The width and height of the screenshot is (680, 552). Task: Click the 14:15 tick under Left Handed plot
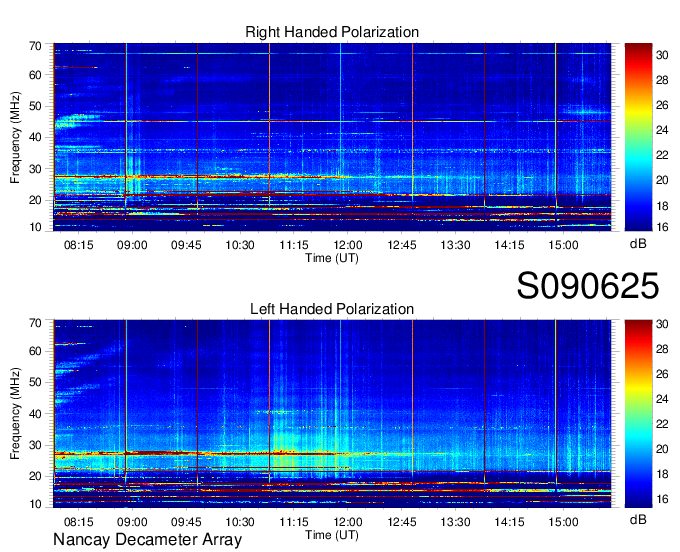point(509,522)
